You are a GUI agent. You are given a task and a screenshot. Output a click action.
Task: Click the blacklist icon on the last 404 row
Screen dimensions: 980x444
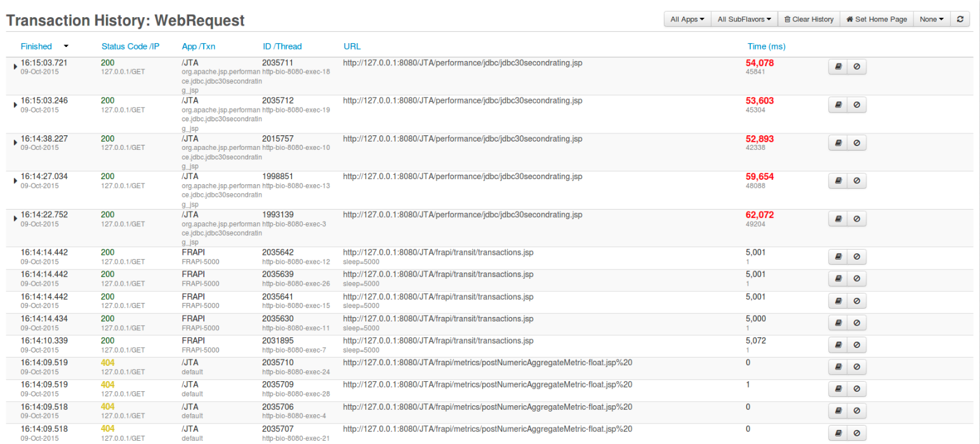857,433
